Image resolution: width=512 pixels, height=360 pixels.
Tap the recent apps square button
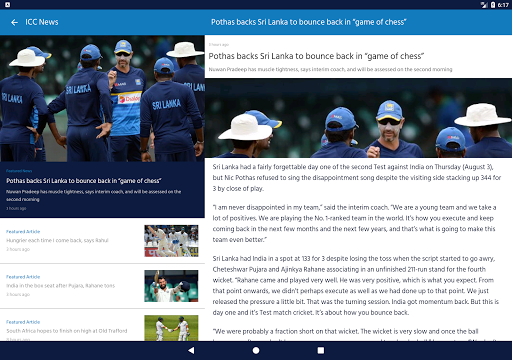click(x=321, y=350)
